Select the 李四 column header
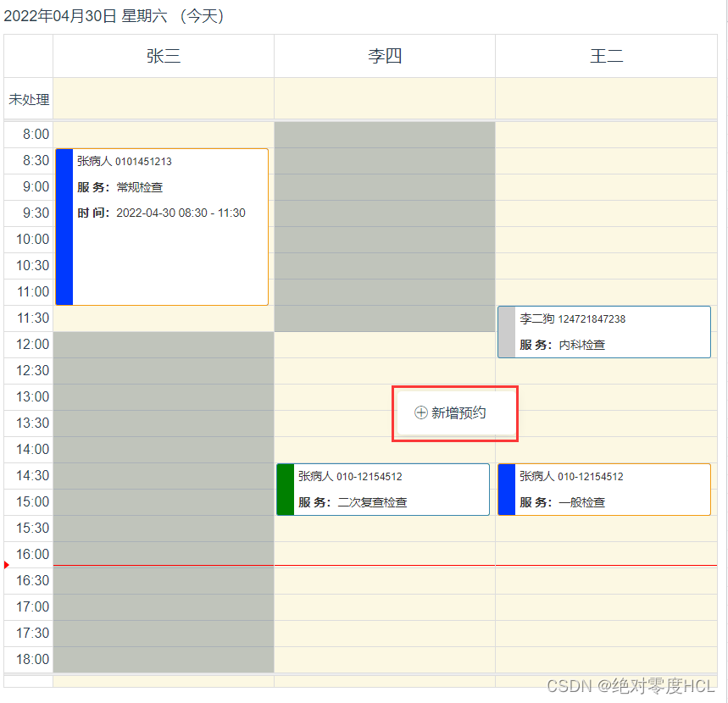Viewport: 728px width, 703px height. (385, 56)
